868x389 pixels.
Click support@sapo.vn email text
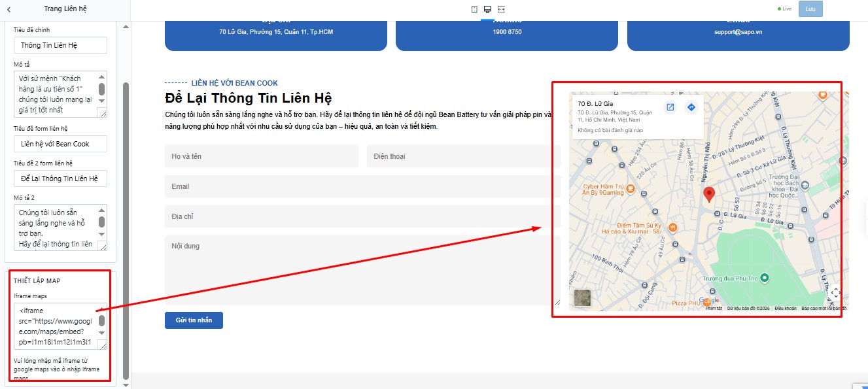coord(738,32)
